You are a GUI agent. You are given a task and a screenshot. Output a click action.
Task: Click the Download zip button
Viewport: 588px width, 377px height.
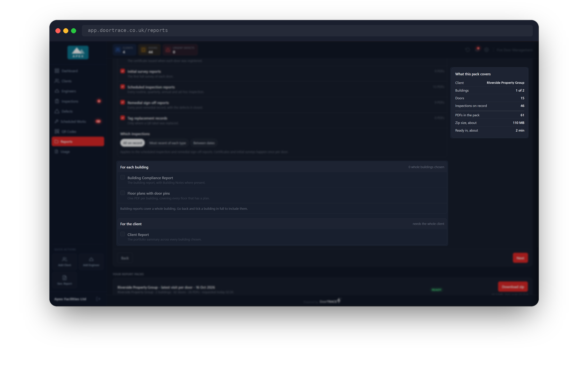pos(513,287)
